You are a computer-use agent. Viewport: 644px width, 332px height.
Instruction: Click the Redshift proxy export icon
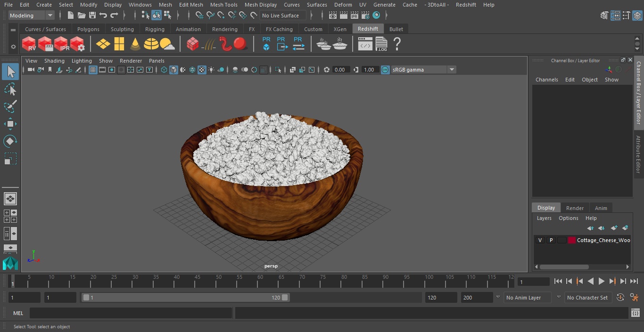click(x=281, y=44)
